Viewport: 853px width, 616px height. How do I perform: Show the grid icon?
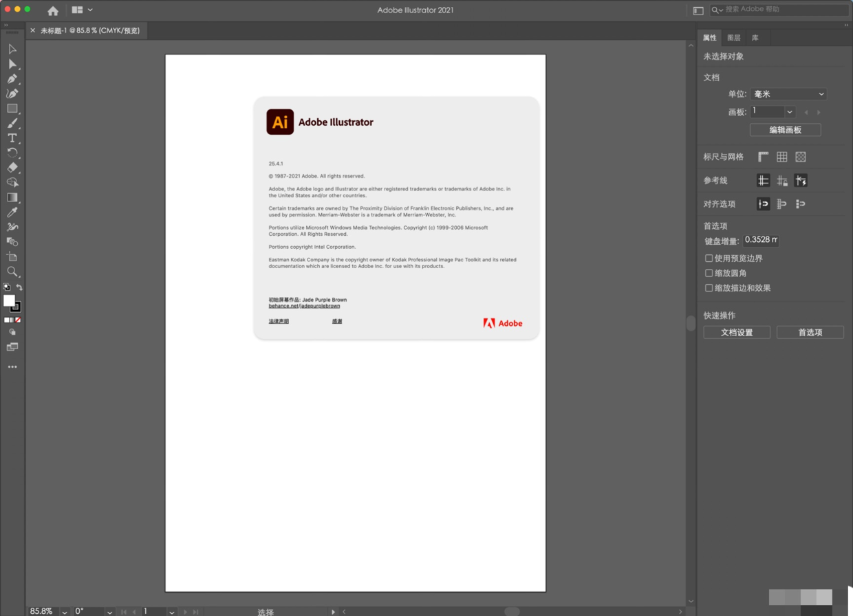tap(782, 157)
